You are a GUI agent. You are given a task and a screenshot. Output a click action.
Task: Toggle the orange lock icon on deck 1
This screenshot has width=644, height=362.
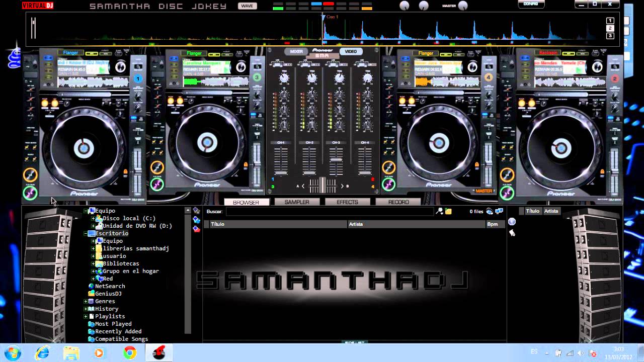pyautogui.click(x=125, y=172)
